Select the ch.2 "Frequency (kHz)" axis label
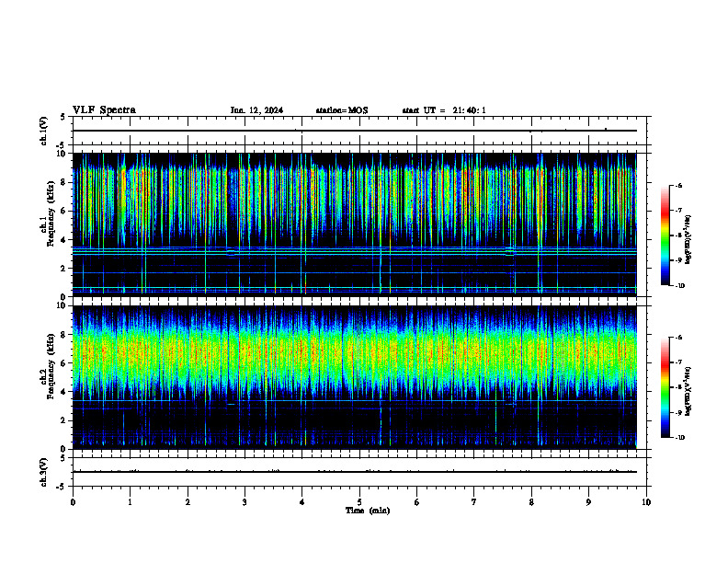This screenshot has height=563, width=728. [51, 366]
